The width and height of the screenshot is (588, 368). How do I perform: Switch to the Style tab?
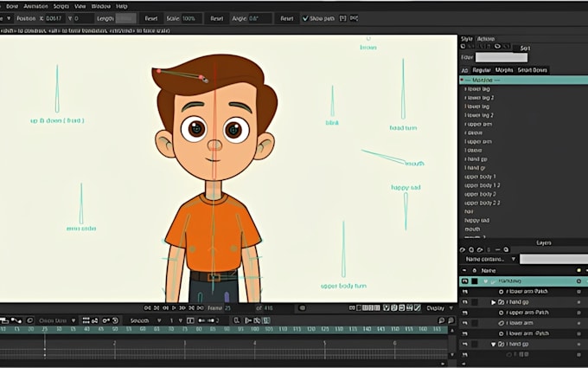point(466,39)
